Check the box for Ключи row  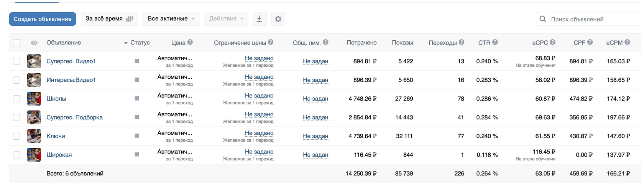coord(16,136)
